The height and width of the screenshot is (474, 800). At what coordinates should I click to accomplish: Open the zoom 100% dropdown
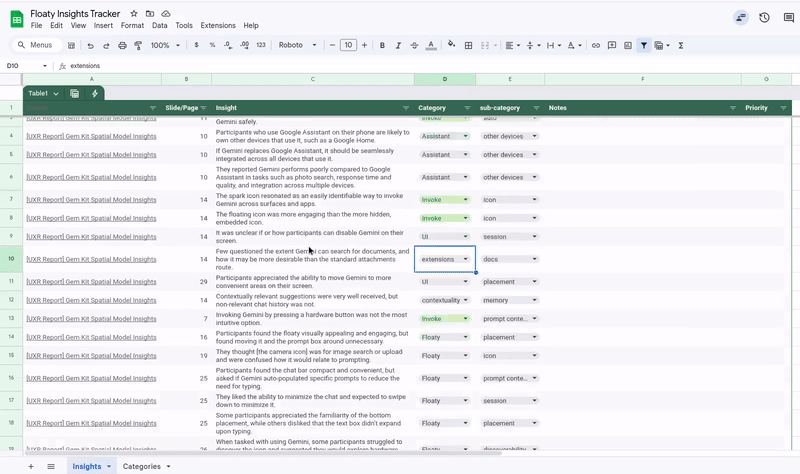[165, 45]
